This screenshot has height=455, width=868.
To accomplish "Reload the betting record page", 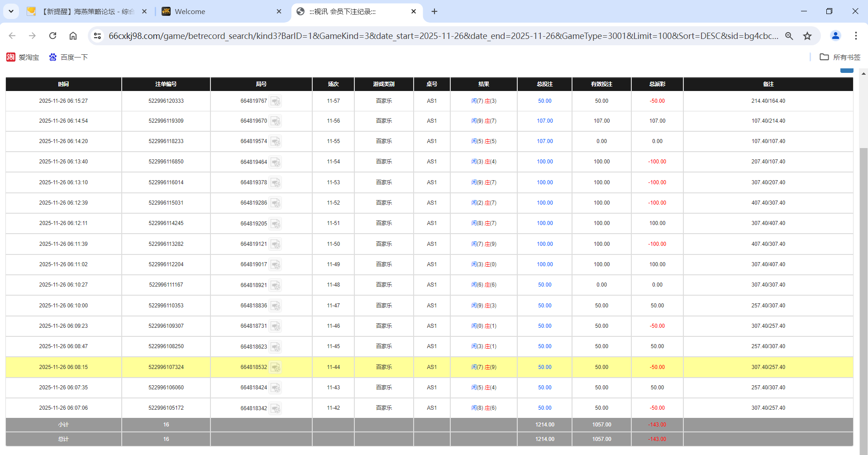I will pyautogui.click(x=52, y=36).
